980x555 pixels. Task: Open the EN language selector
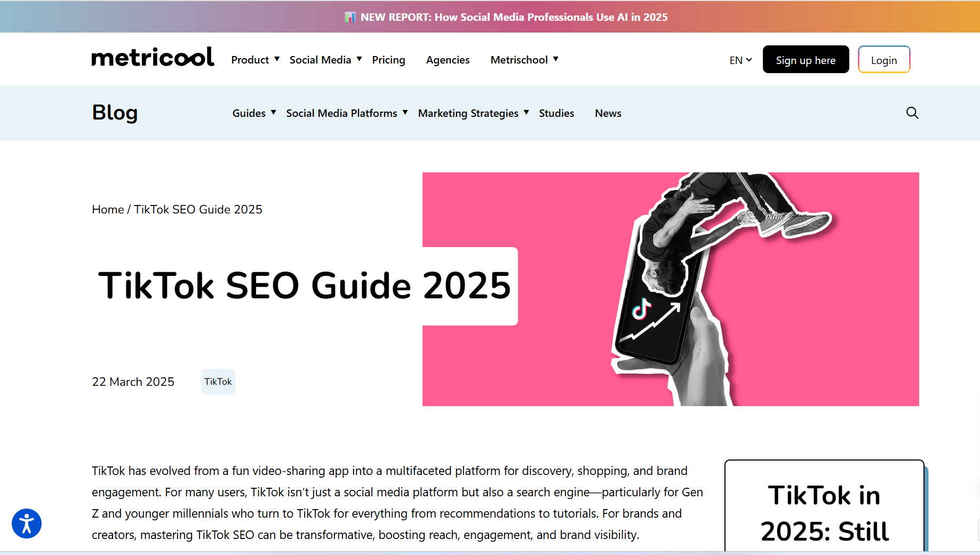pos(740,60)
